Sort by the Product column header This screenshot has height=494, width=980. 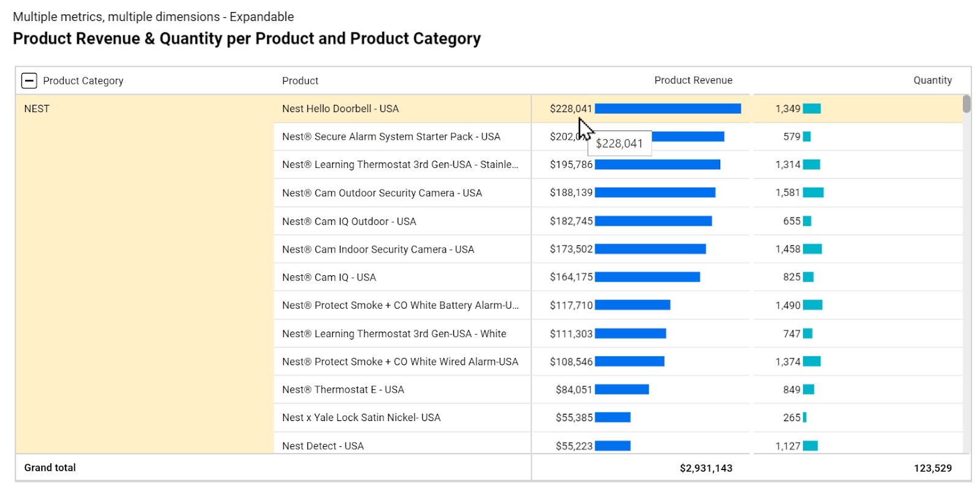[x=300, y=81]
